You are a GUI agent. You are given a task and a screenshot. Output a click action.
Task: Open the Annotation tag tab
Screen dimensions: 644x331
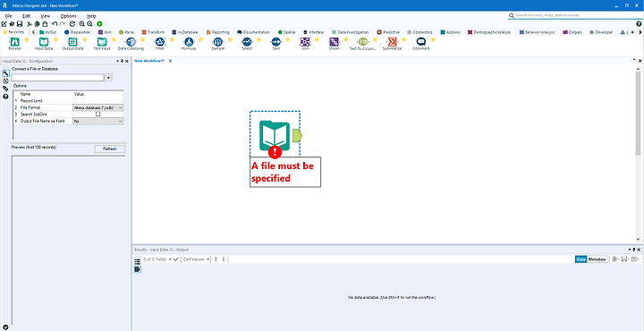coord(5,89)
